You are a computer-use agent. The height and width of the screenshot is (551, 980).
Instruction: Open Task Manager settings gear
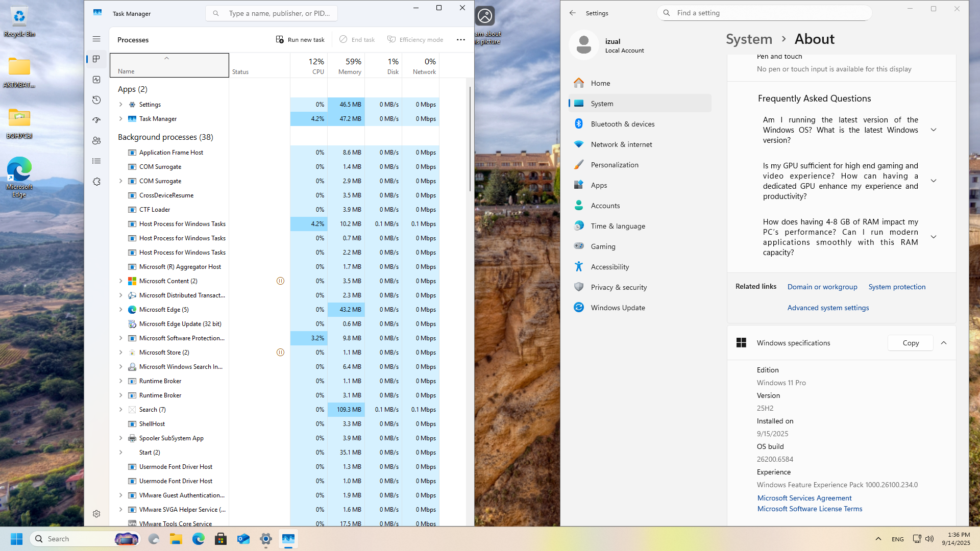coord(96,514)
